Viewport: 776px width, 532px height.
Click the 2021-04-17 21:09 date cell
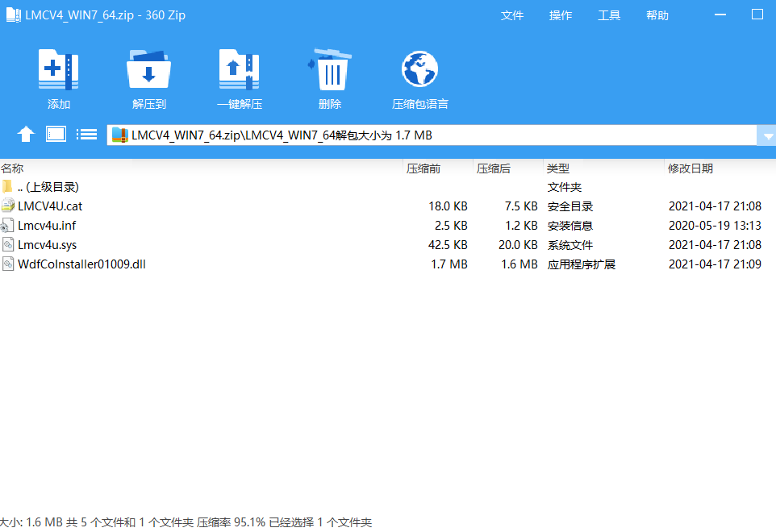(715, 264)
